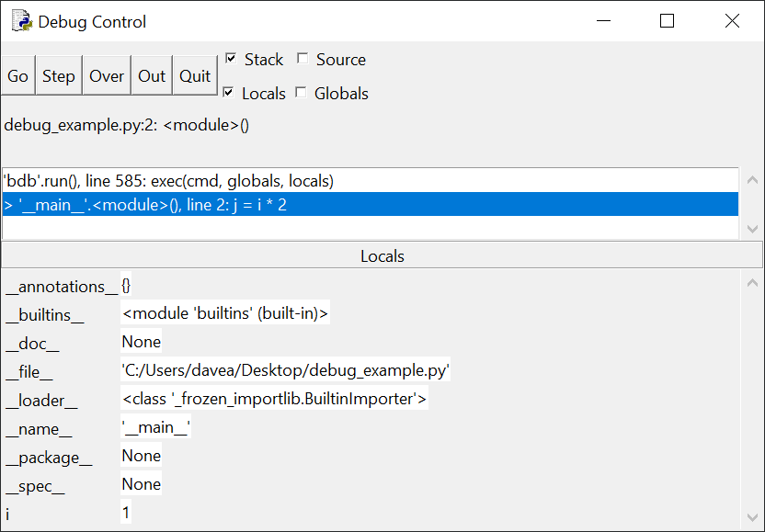Click the Python logo in the title bar
Viewport: 765px width, 532px height.
20,22
